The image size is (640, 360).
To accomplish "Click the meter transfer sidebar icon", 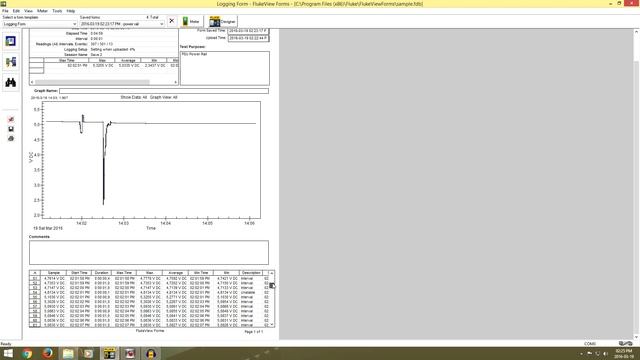I will 11,62.
